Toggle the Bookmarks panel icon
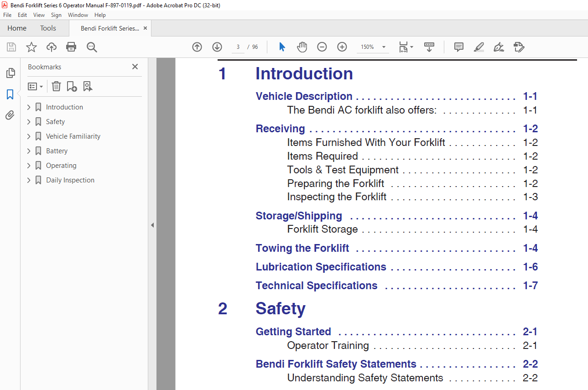Viewport: 588px width, 390px height. point(10,94)
